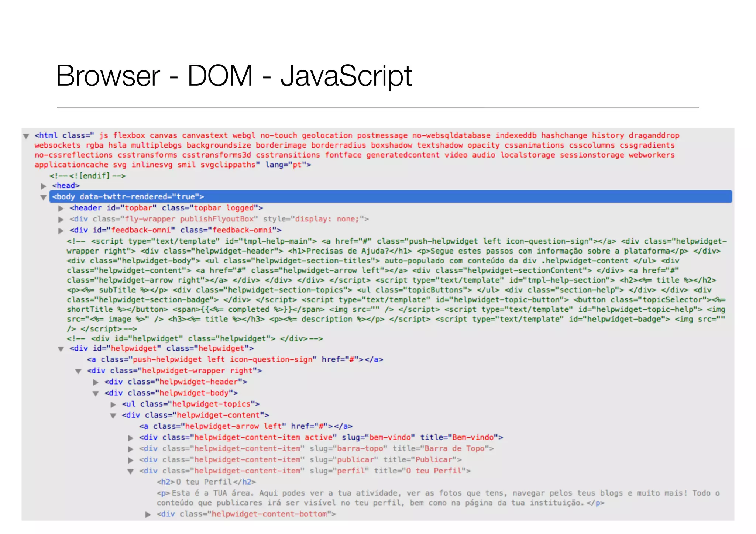
Task: Collapse the helpwidget-content div triangle
Action: [x=113, y=416]
